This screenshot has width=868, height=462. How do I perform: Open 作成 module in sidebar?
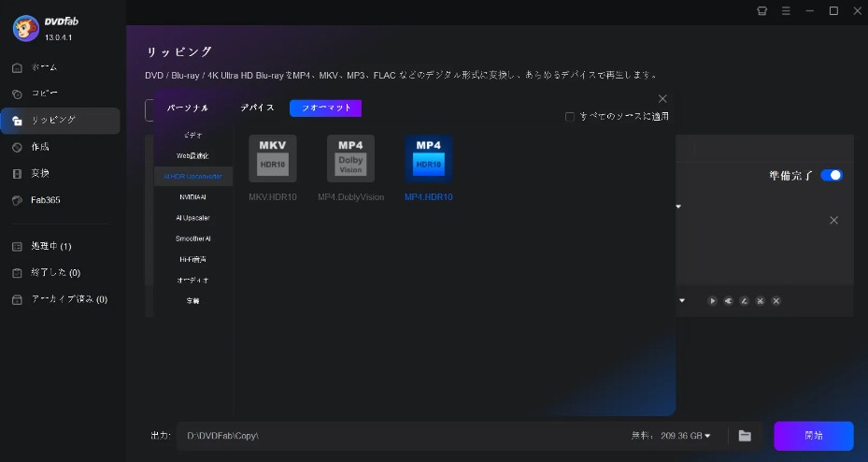pyautogui.click(x=61, y=147)
